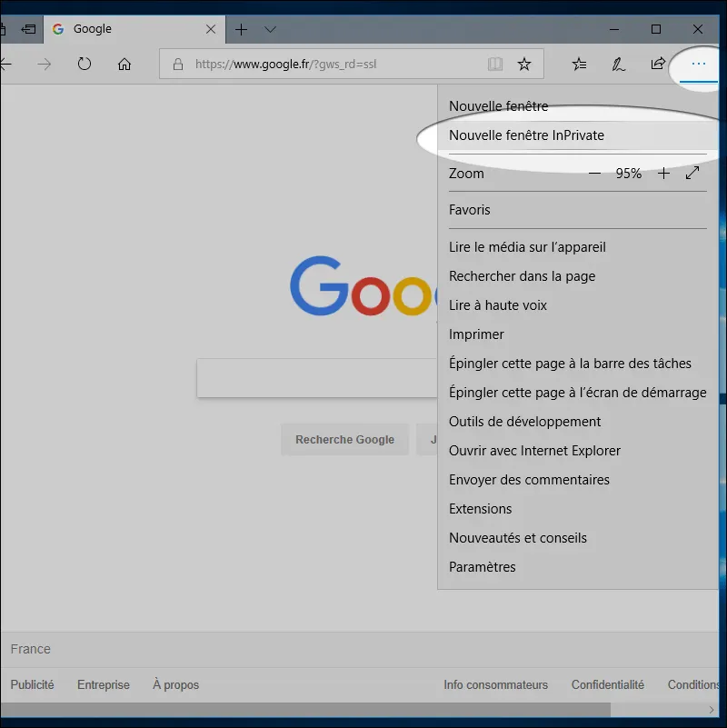Click the France country label
727x728 pixels.
(31, 649)
